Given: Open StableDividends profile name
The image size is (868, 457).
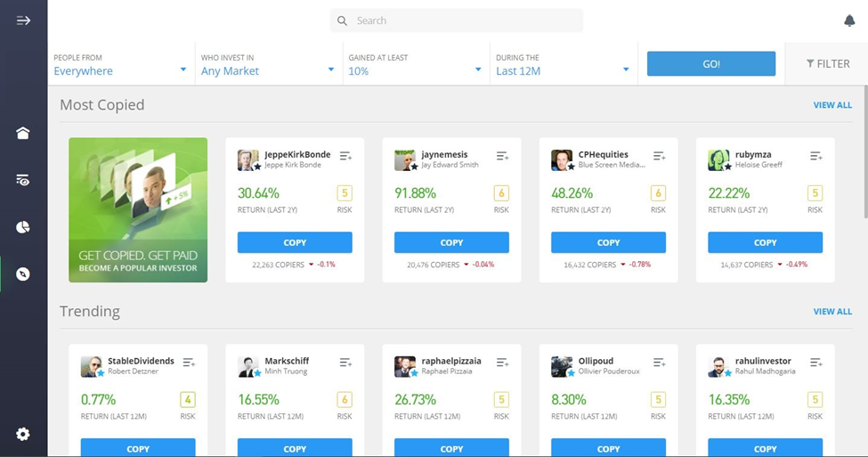Looking at the screenshot, I should [141, 361].
